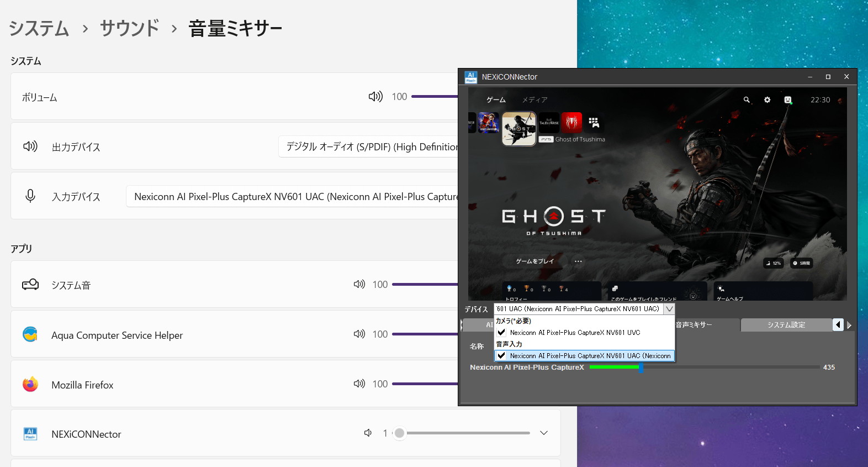Image resolution: width=868 pixels, height=467 pixels.
Task: Click the ゲームをプレイ button
Action: [x=534, y=261]
